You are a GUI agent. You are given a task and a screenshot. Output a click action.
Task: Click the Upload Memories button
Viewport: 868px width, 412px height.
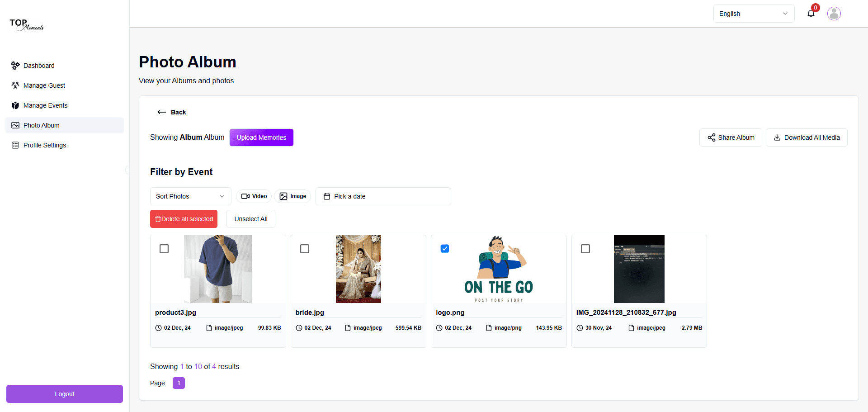[261, 137]
